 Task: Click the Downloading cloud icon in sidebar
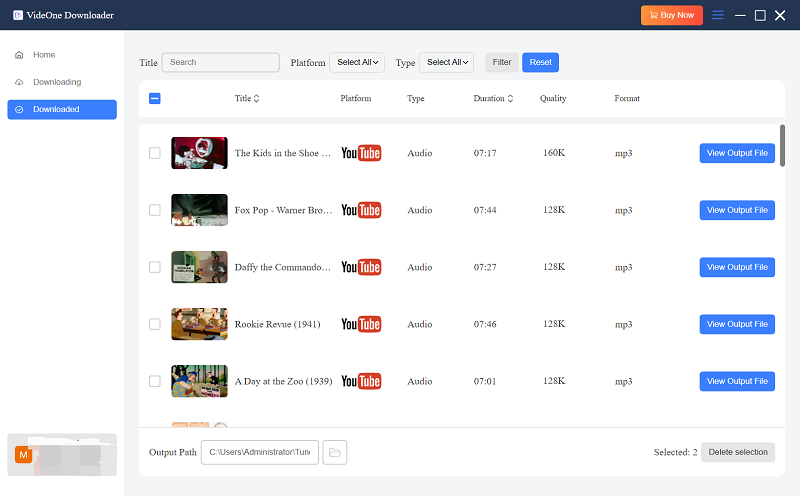point(19,82)
